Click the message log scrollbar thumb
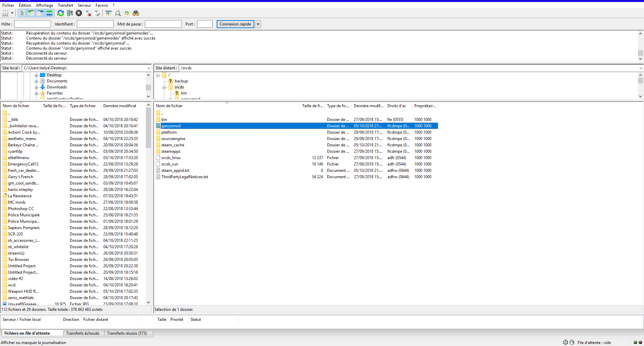Screen dimensions: 644x346 (x=640, y=53)
